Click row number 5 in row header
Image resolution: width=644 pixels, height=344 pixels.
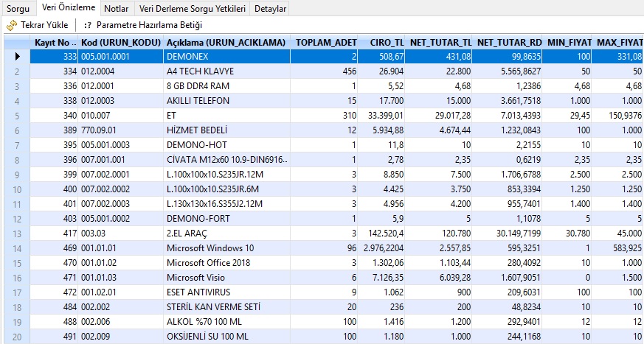tap(16, 116)
